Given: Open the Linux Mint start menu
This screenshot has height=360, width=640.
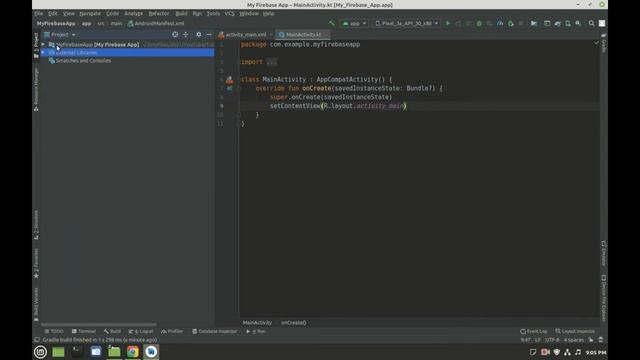Looking at the screenshot, I should [40, 351].
